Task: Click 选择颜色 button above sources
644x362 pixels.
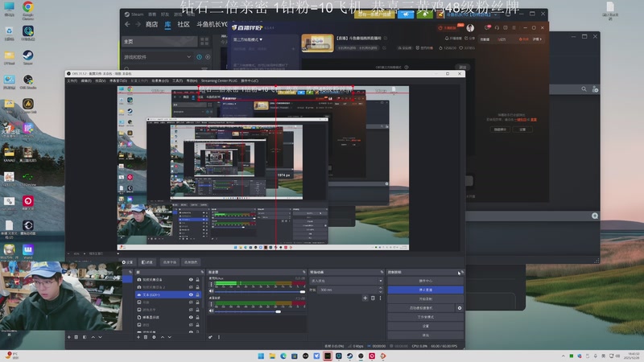Action: [x=191, y=262]
